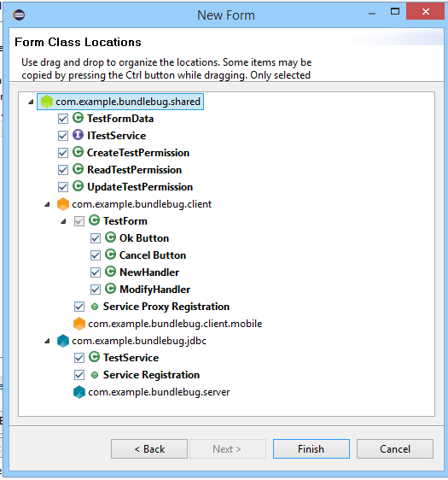Click the orange com.example.bundlebug.client bundle icon
448x480 pixels.
click(x=63, y=204)
